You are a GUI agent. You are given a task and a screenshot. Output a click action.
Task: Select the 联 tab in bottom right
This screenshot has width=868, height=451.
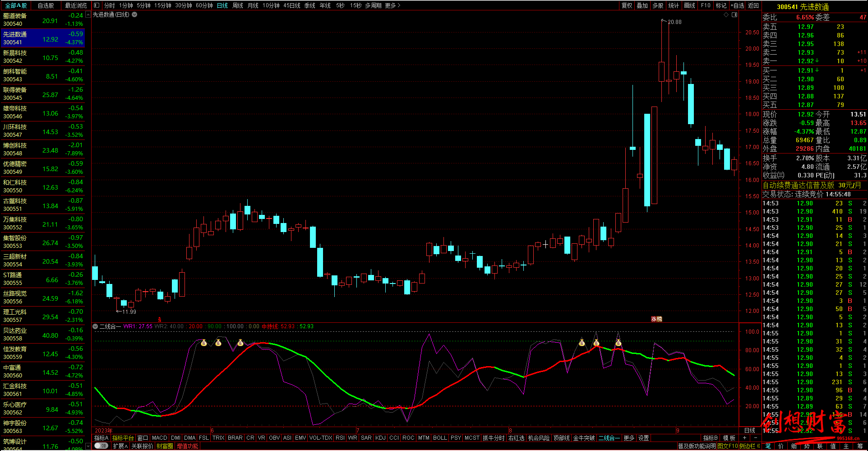pos(820,446)
